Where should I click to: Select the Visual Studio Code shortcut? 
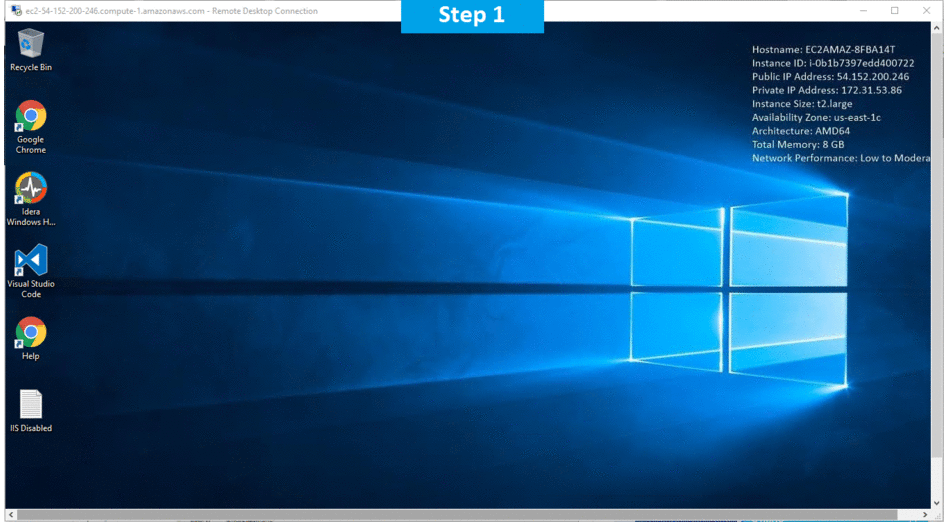(x=31, y=262)
